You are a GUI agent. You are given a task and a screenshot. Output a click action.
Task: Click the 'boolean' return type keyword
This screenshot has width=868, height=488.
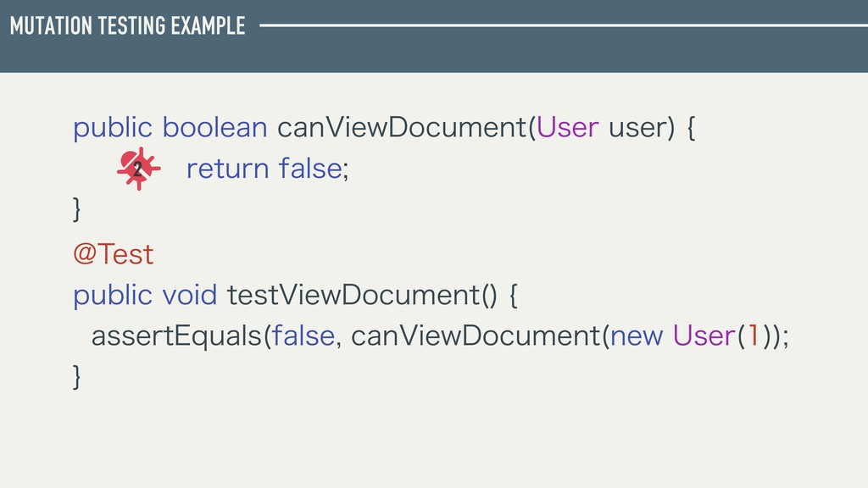(x=214, y=127)
